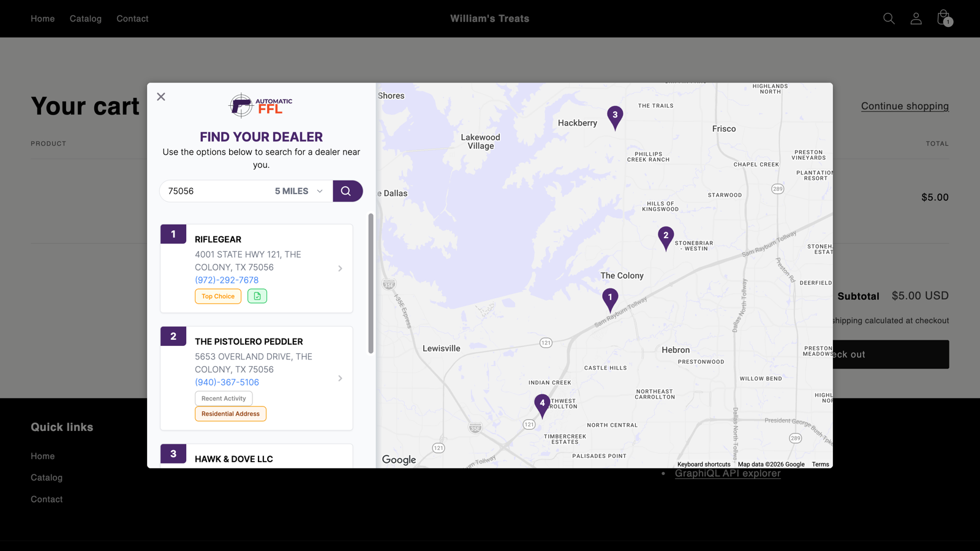Click the Check out button

click(891, 354)
